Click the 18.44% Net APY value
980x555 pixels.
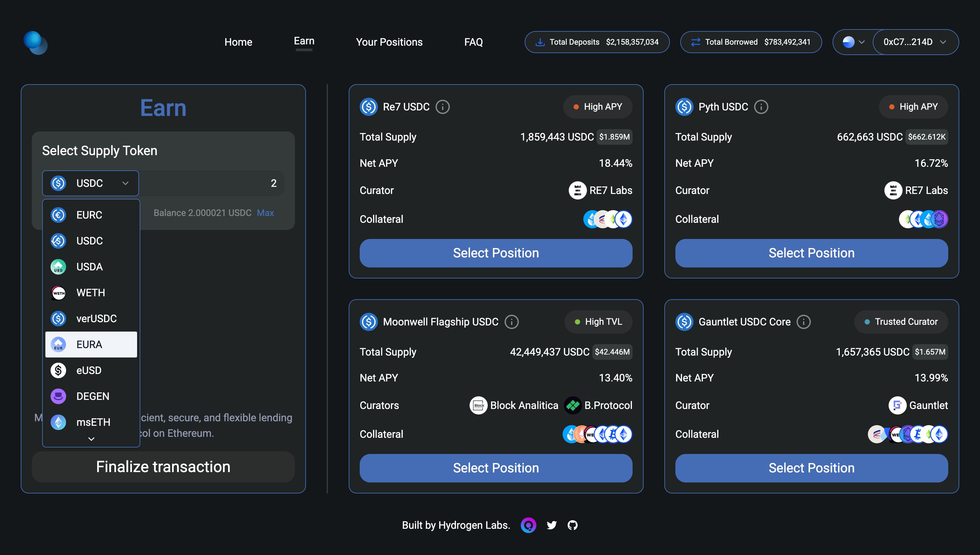click(x=615, y=163)
